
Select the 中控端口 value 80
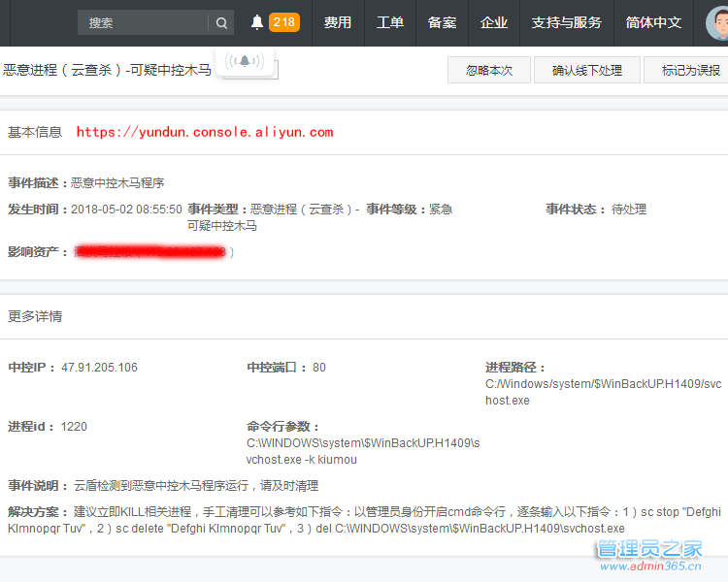tap(319, 368)
